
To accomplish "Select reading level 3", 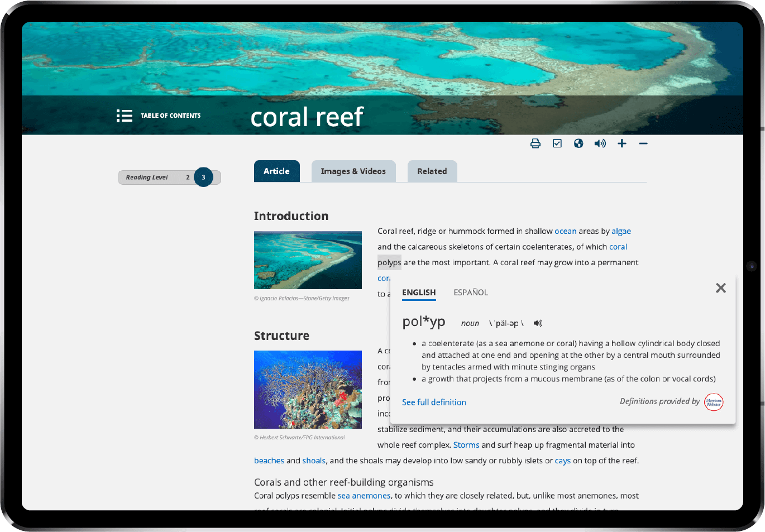I will tap(203, 178).
